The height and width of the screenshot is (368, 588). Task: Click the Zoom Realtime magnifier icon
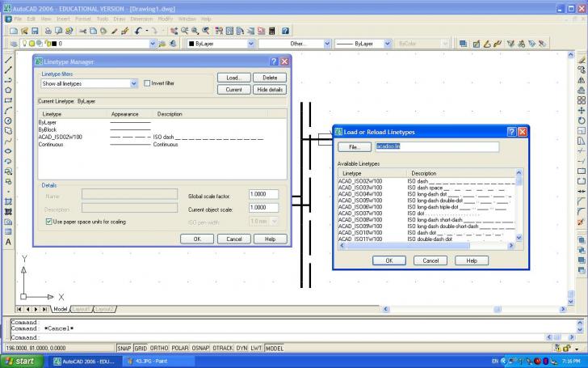coord(184,31)
